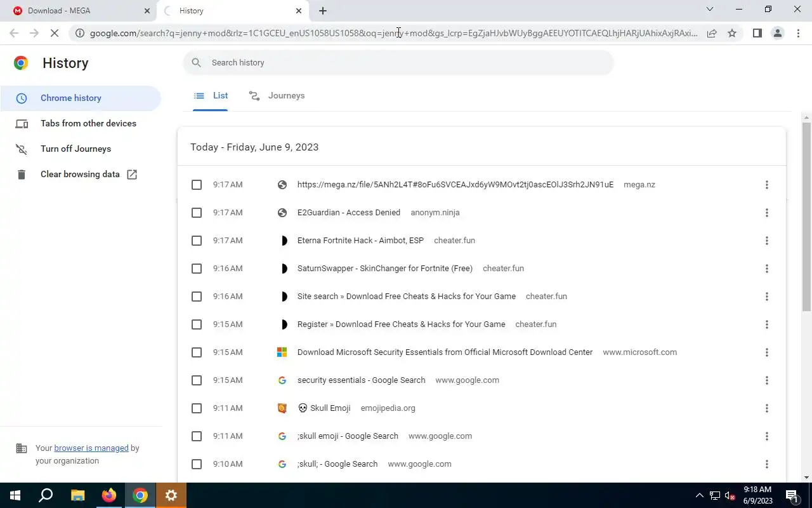Click the search magnifier in Search history
Screen dimensions: 812x508
coord(197,63)
